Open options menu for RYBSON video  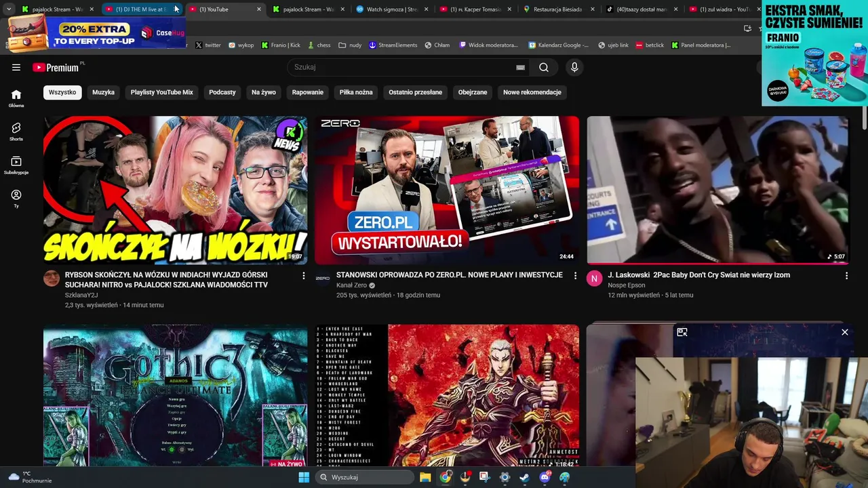coord(304,276)
